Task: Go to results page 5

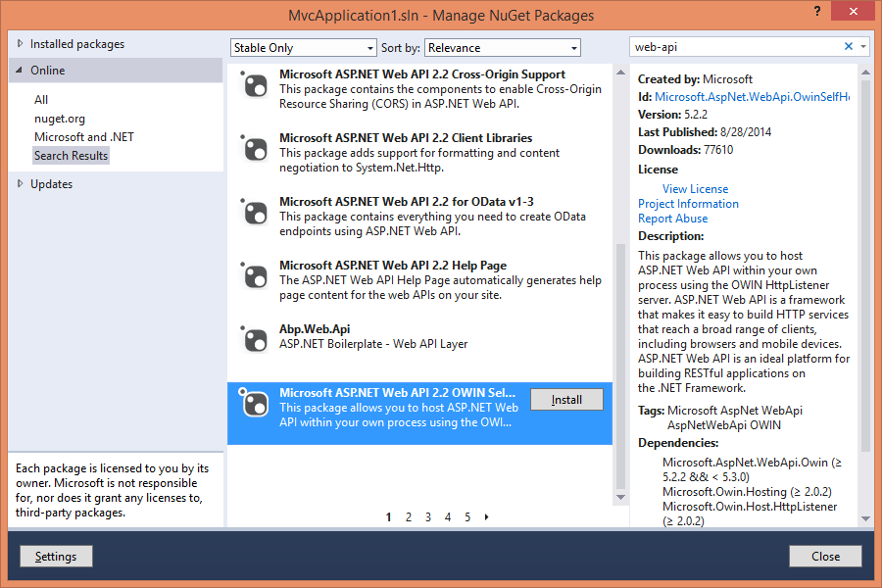Action: pyautogui.click(x=467, y=516)
